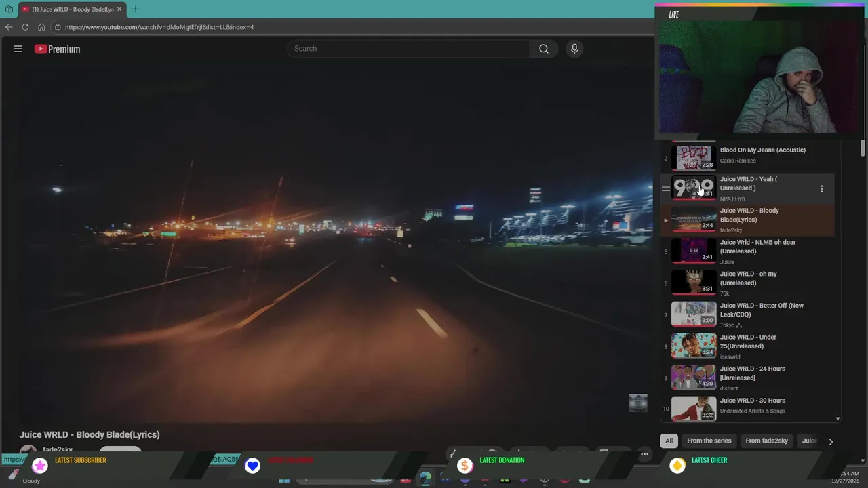Open 30 Hours thumbnail
The width and height of the screenshot is (868, 488).
(x=694, y=409)
